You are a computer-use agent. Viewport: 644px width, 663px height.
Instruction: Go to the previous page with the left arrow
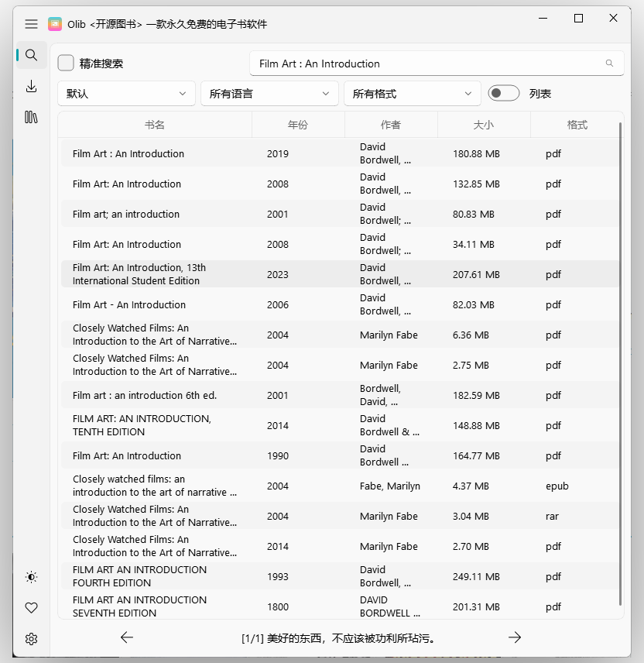point(127,637)
